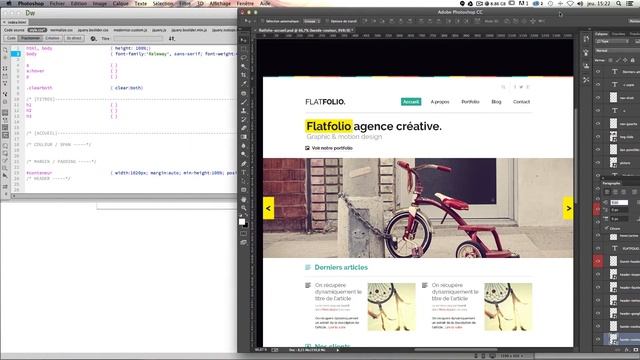Select the Eyedropper tool

pos(244,84)
